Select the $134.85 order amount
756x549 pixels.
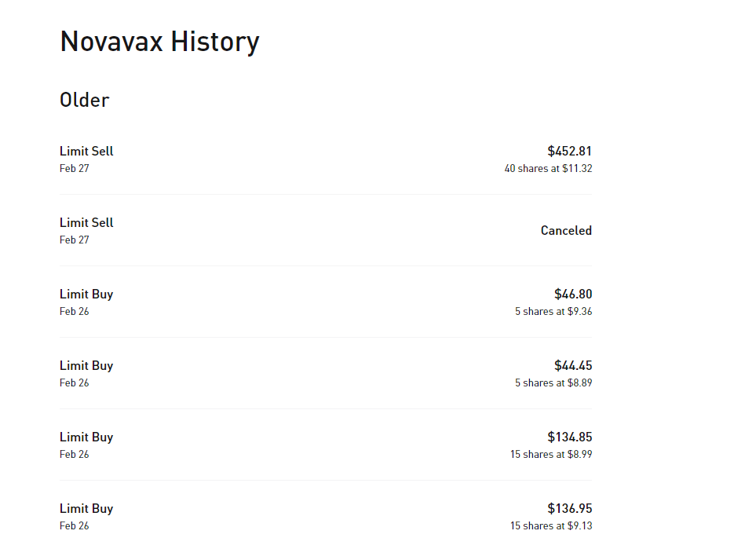tap(569, 437)
